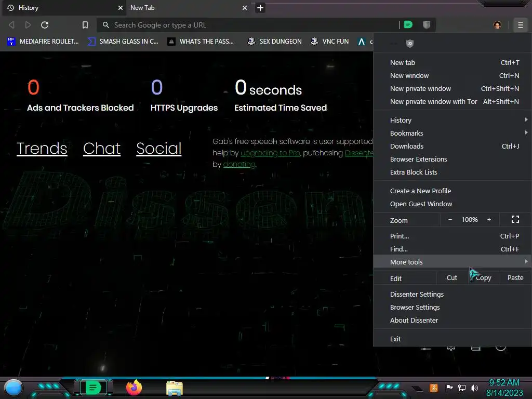Open the user profile avatar
Viewport: 532px width, 399px height.
pos(497,25)
